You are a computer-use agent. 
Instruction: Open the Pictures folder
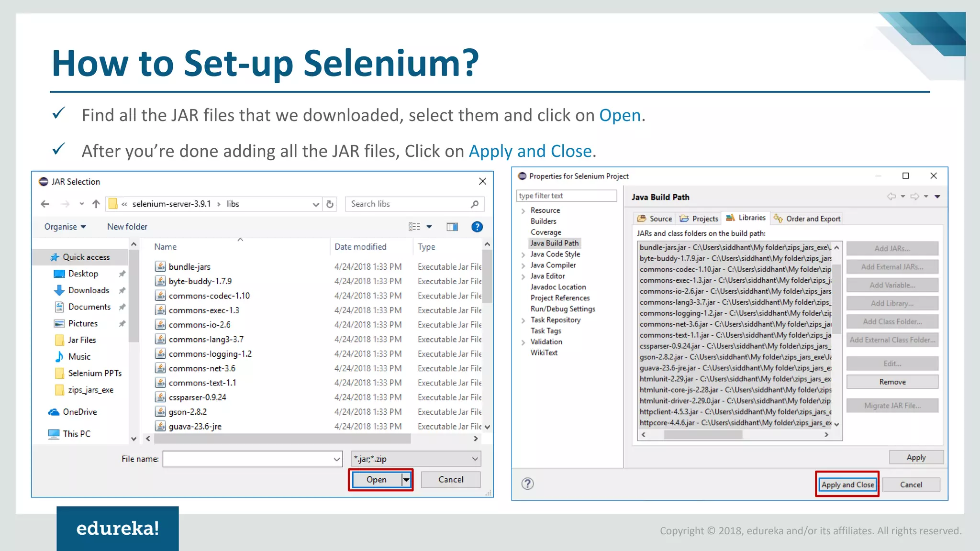tap(82, 324)
